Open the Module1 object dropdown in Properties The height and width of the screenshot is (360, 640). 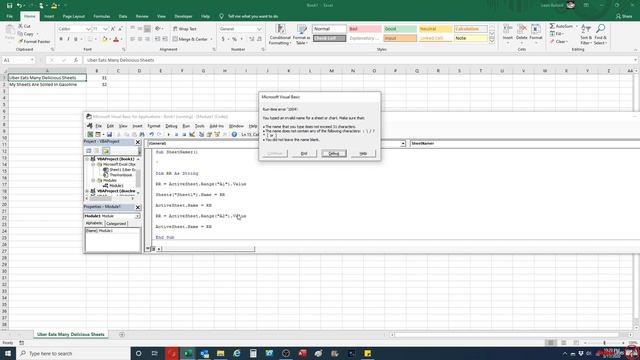(137, 216)
